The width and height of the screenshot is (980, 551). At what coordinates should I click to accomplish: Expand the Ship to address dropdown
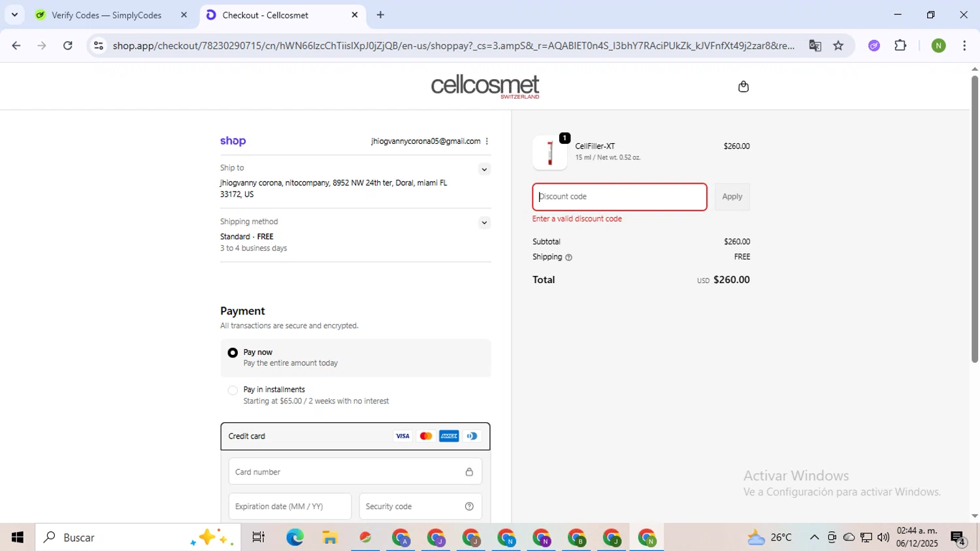pos(484,169)
